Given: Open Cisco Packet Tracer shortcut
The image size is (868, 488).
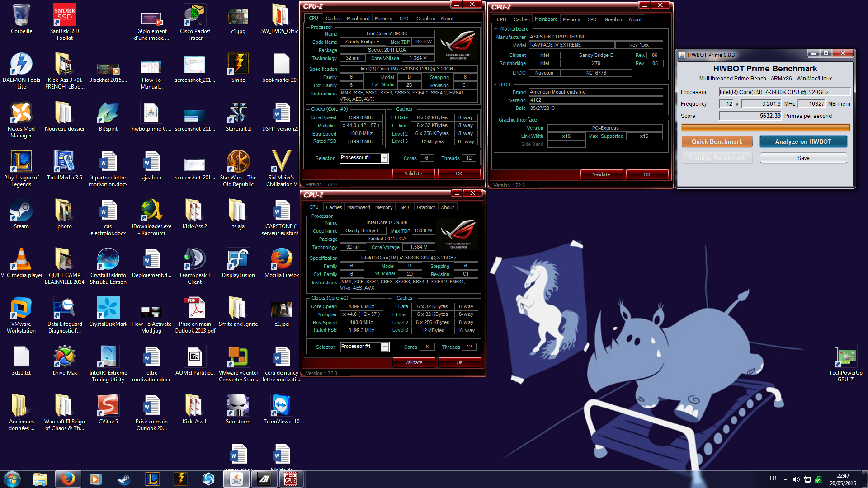Looking at the screenshot, I should pyautogui.click(x=195, y=22).
